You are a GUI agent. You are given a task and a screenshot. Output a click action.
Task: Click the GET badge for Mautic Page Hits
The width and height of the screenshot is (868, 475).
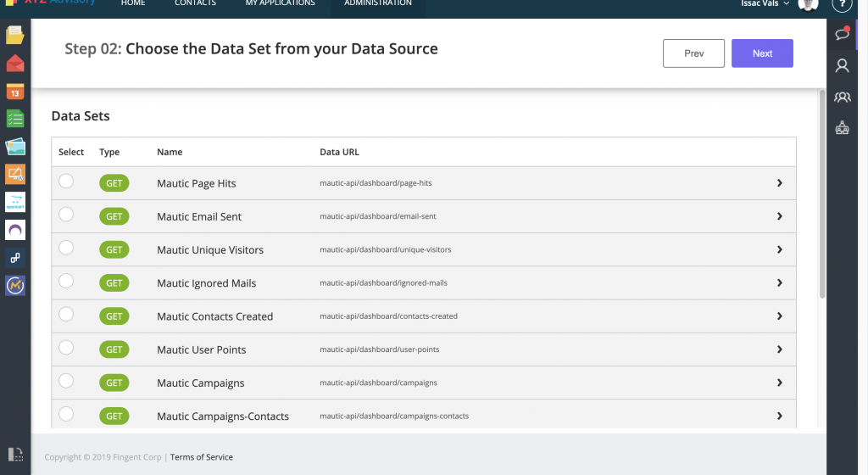click(114, 183)
